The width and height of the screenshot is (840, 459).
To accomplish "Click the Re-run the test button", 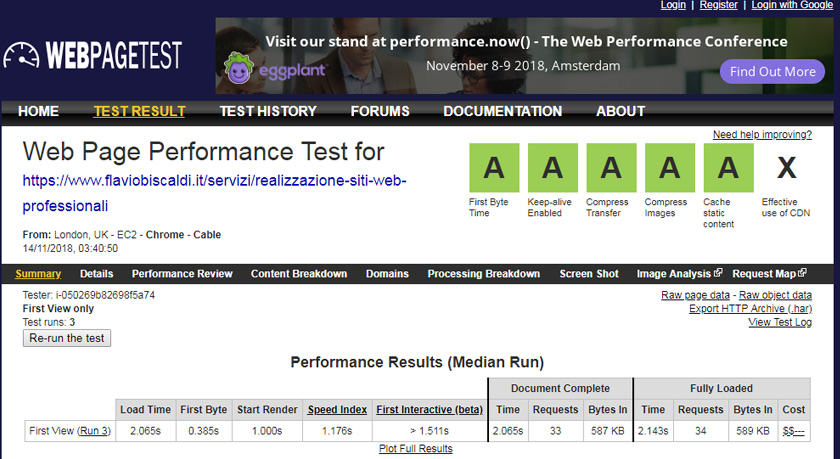I will [67, 338].
